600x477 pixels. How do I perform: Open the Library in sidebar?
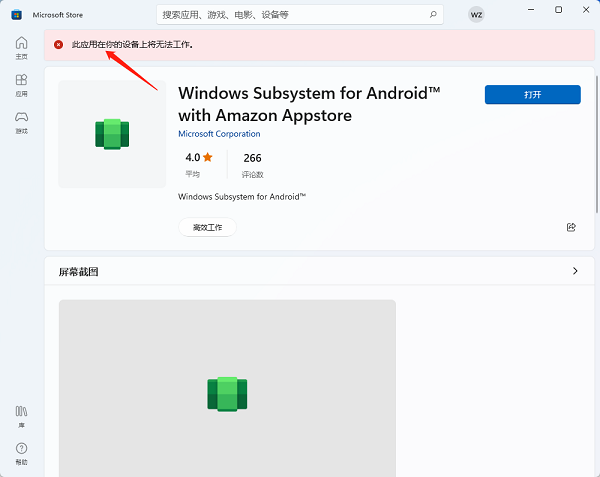[x=21, y=417]
